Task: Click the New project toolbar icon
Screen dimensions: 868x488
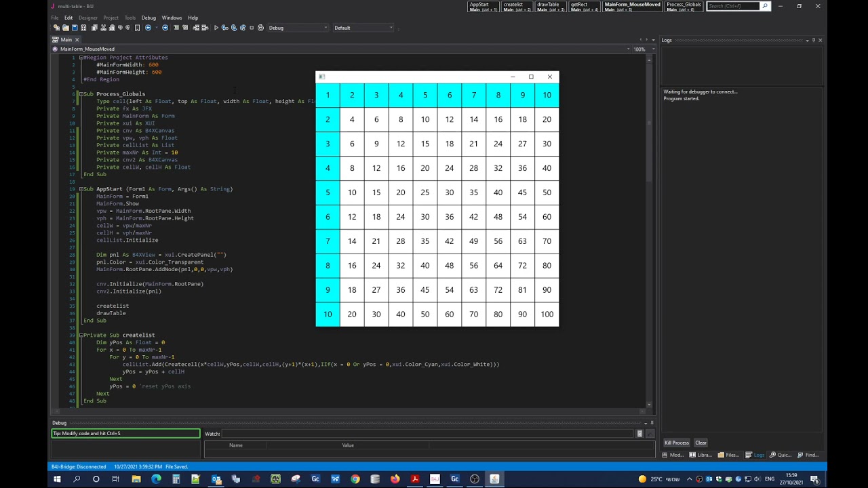Action: (x=56, y=28)
